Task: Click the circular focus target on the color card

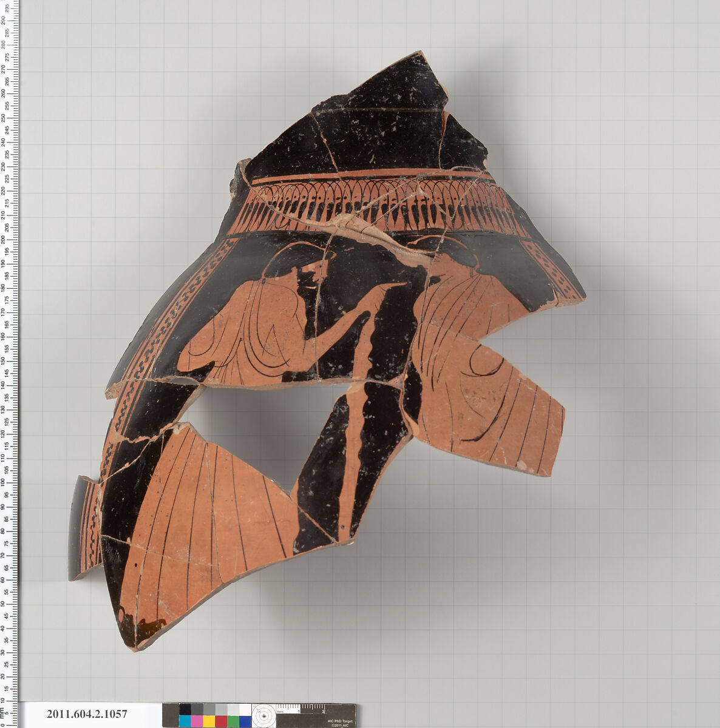Action: [263, 716]
